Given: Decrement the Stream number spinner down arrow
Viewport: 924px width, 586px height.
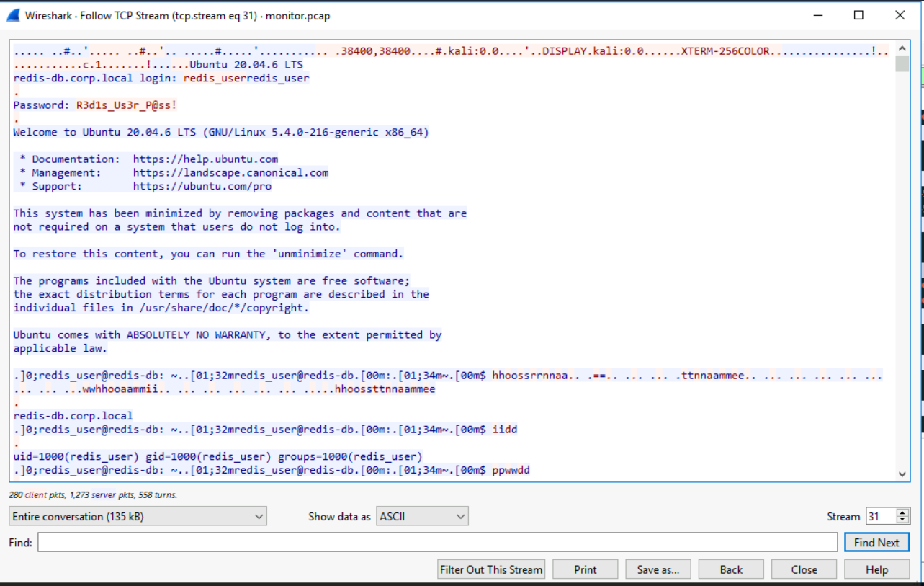Looking at the screenshot, I should [902, 520].
